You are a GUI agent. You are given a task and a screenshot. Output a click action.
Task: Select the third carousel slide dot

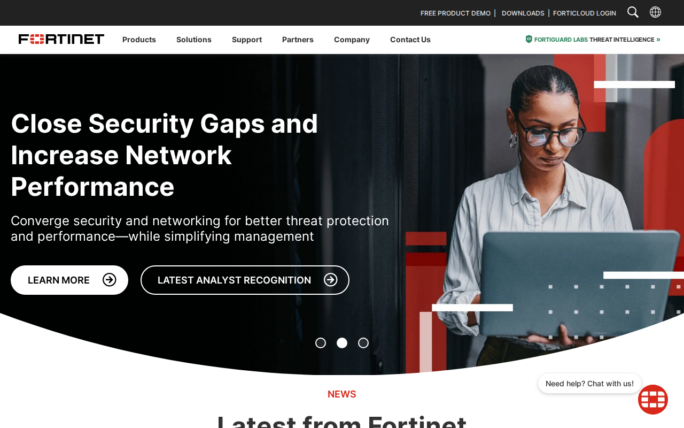click(363, 343)
